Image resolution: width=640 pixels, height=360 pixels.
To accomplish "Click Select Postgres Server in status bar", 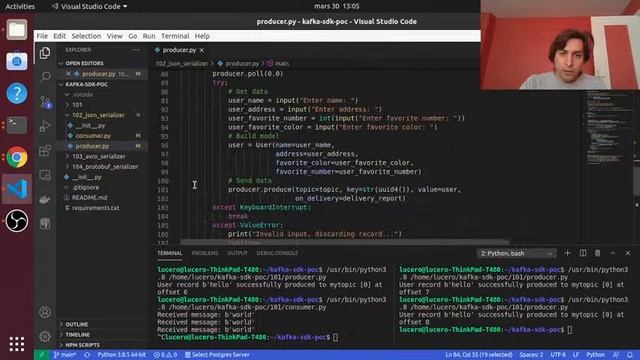I will click(x=217, y=355).
